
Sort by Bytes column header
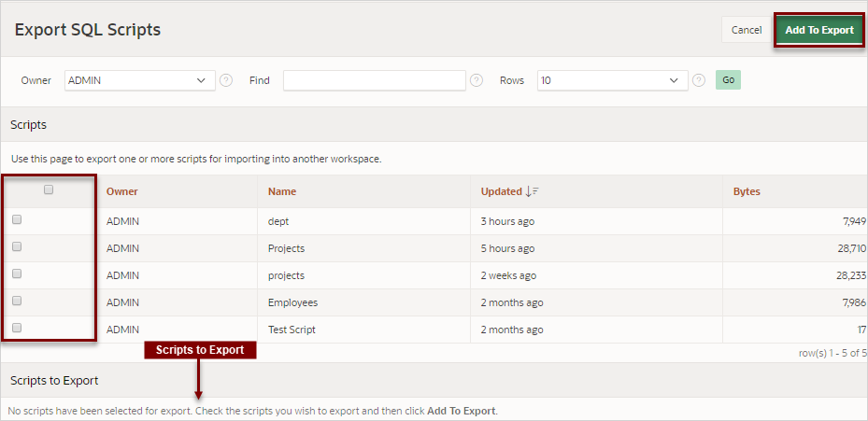747,191
